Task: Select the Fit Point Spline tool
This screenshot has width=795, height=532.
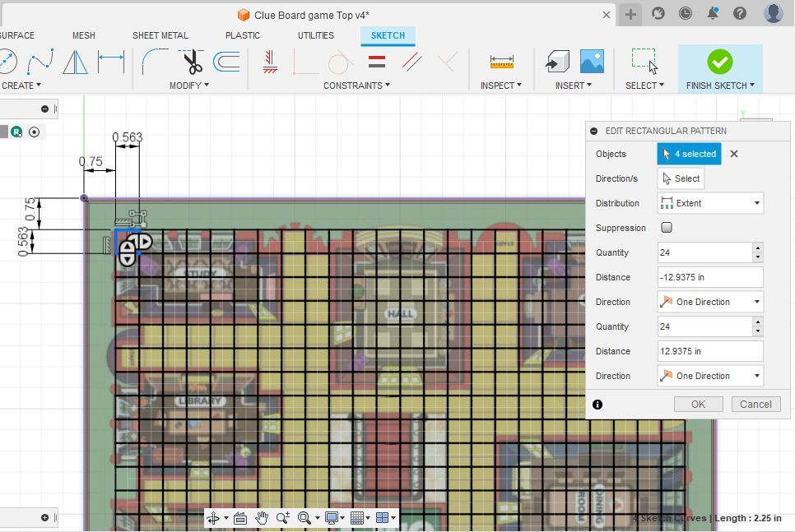Action: [x=40, y=62]
